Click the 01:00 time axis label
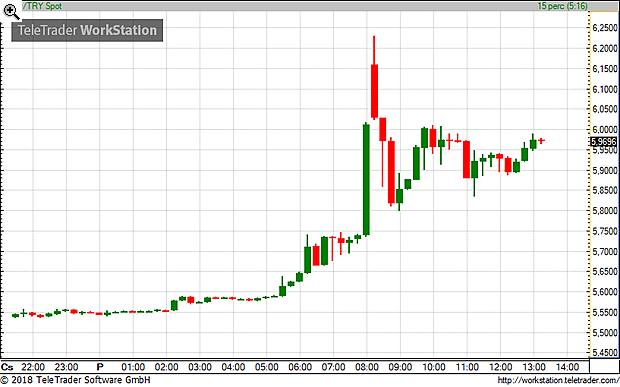The width and height of the screenshot is (620, 387). click(133, 366)
